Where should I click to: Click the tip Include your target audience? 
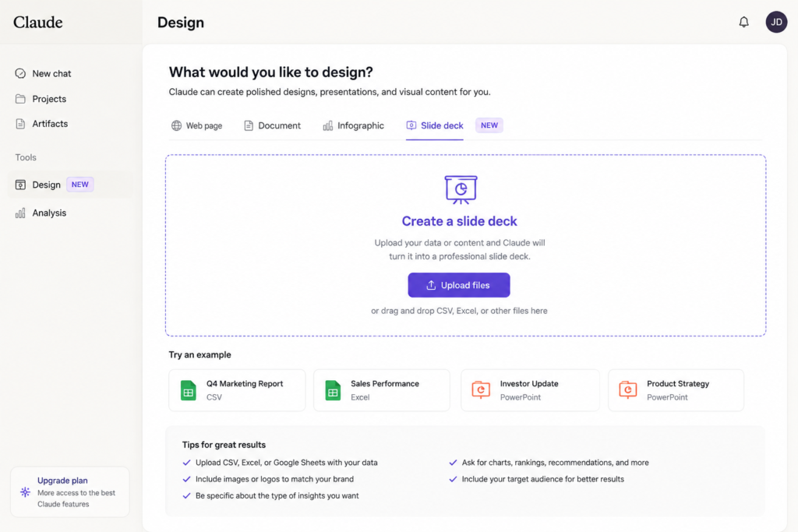[x=542, y=479]
